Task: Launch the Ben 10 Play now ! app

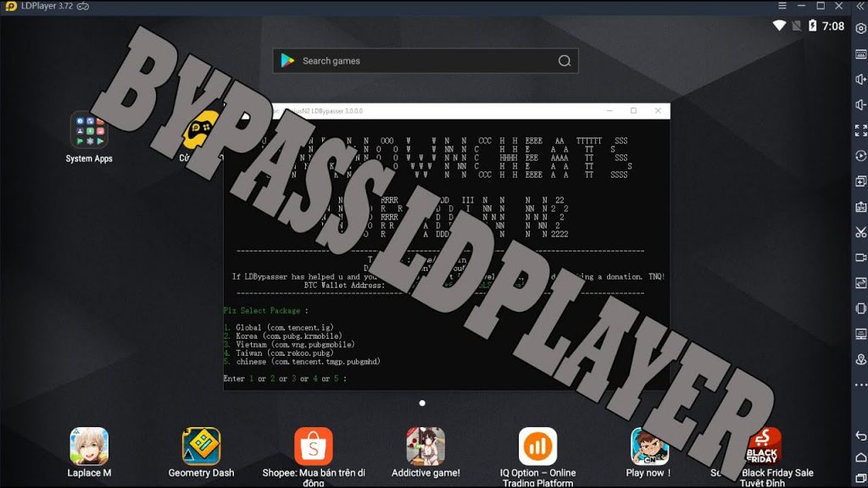Action: tap(648, 452)
